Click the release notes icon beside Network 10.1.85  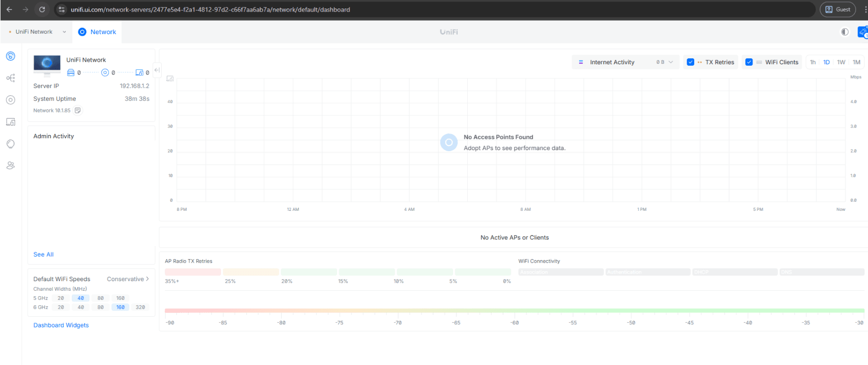pos(78,110)
